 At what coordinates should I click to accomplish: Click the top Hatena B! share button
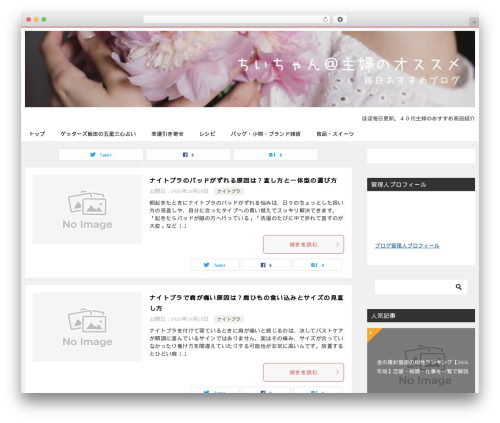(x=276, y=155)
